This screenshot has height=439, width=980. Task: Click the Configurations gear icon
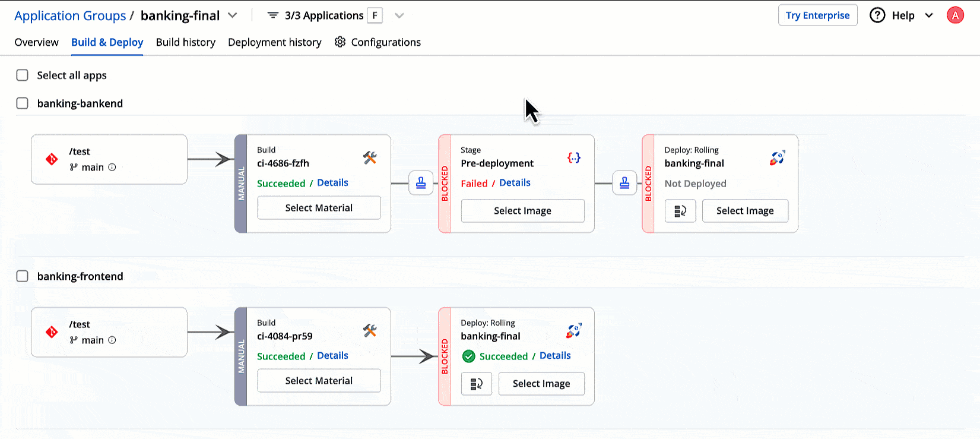coord(340,42)
